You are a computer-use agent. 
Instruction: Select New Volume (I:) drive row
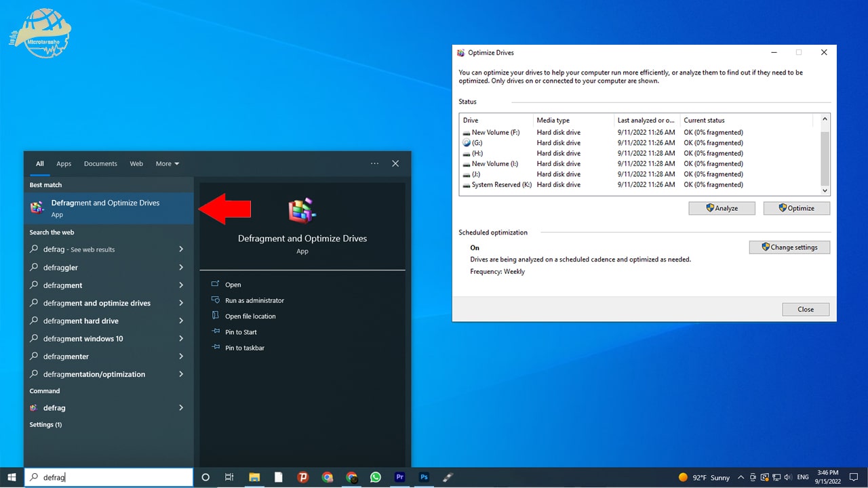click(x=639, y=163)
